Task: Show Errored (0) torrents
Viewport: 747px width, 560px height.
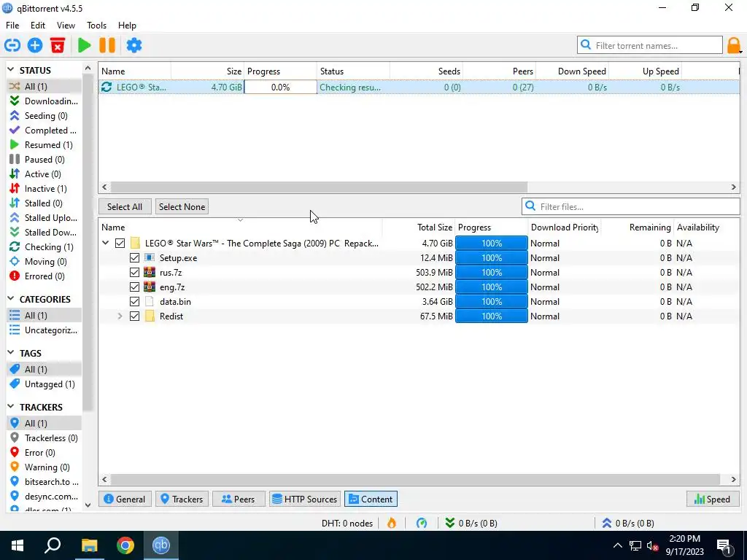Action: (x=44, y=276)
